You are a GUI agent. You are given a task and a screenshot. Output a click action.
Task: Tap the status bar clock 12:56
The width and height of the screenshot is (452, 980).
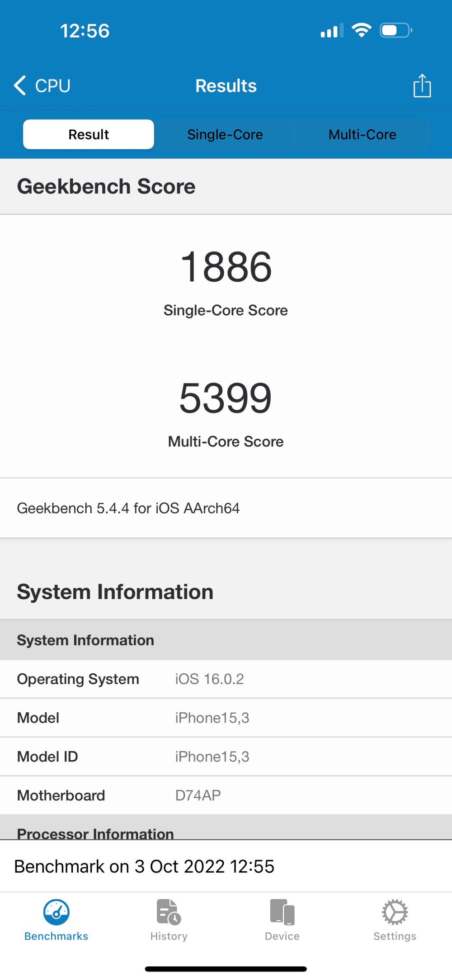click(85, 31)
